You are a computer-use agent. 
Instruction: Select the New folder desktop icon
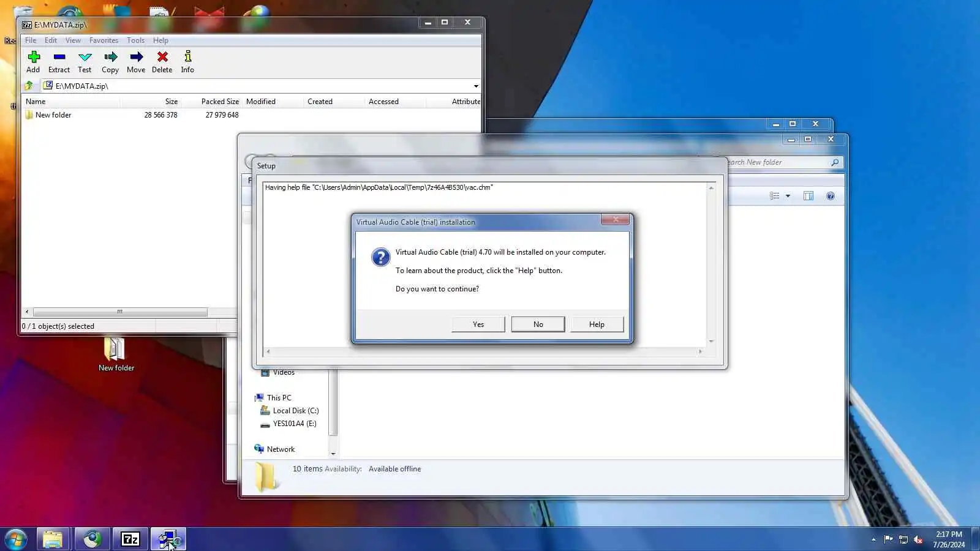(x=116, y=354)
